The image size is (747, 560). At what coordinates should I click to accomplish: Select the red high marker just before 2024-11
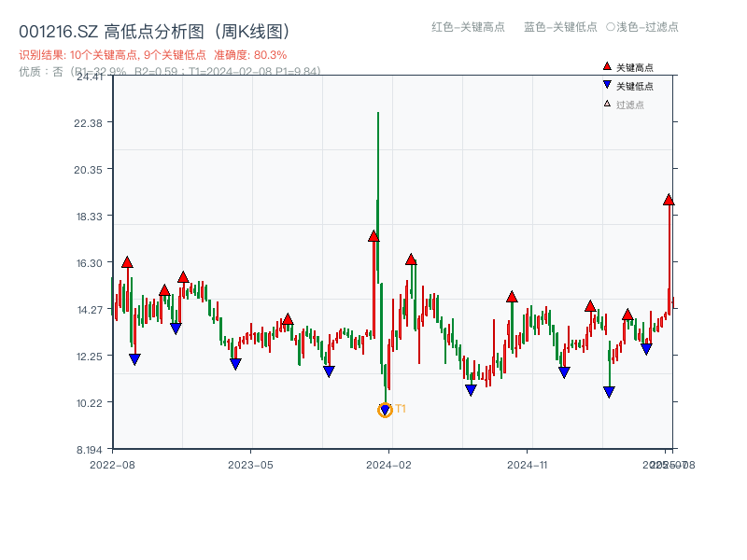512,297
